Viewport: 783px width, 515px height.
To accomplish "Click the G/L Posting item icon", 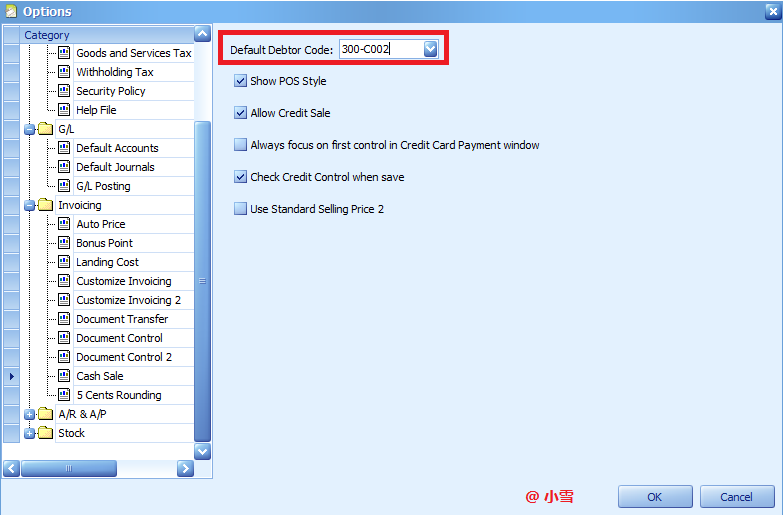I will [64, 185].
